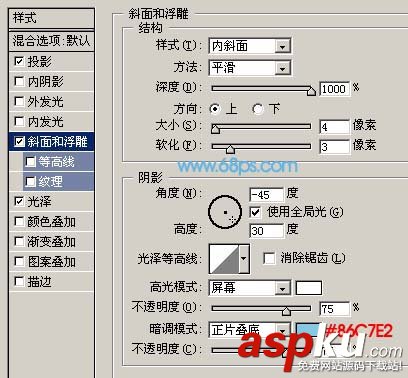Click the 深度 slider handle
The height and width of the screenshot is (378, 408).
coord(311,91)
